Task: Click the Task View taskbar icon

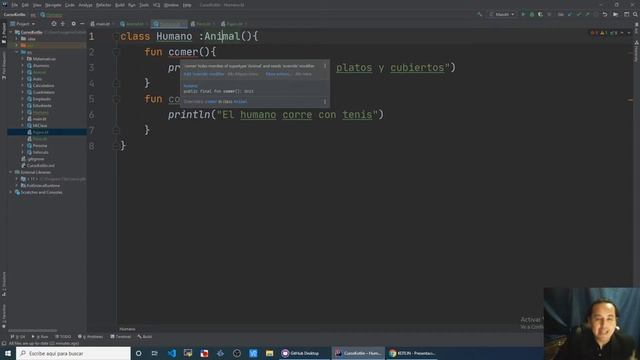Action: 155,353
